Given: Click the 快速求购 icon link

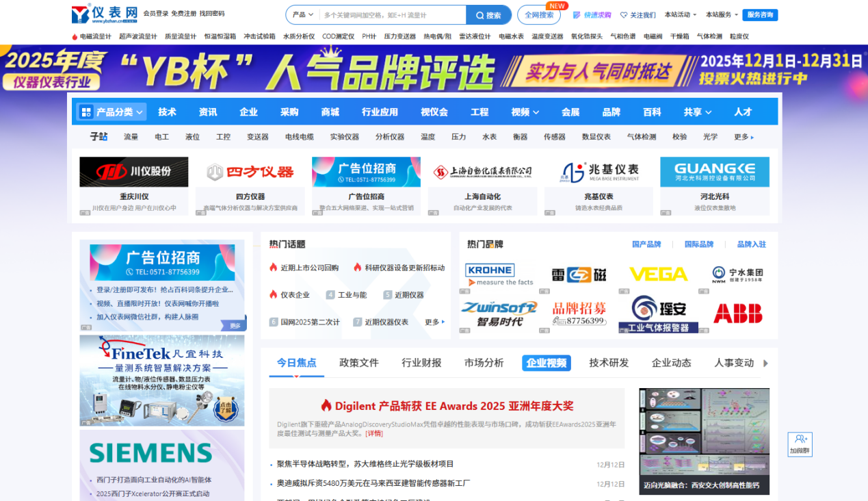Looking at the screenshot, I should [592, 15].
